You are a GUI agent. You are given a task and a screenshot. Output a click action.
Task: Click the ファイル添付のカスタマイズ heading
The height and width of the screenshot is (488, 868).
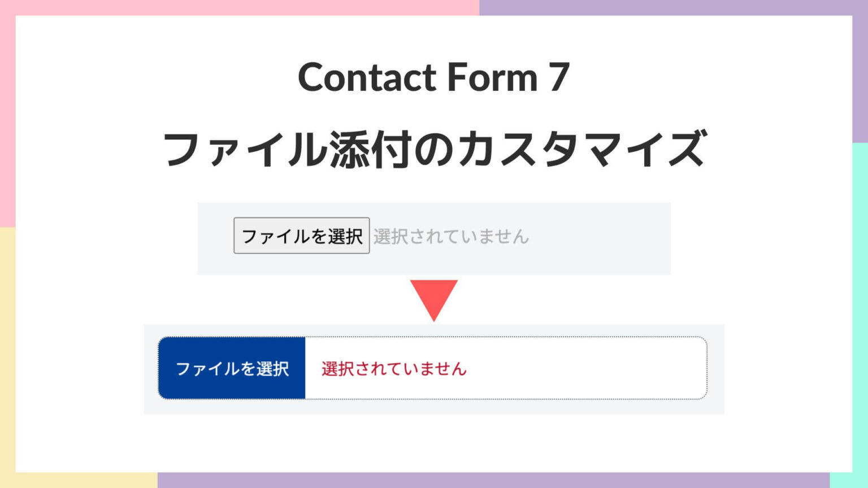click(x=434, y=149)
